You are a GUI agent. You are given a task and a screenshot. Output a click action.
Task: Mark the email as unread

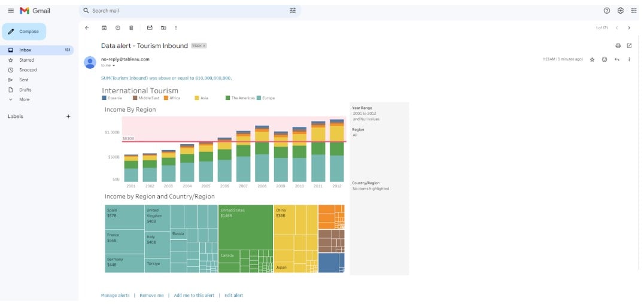[150, 28]
